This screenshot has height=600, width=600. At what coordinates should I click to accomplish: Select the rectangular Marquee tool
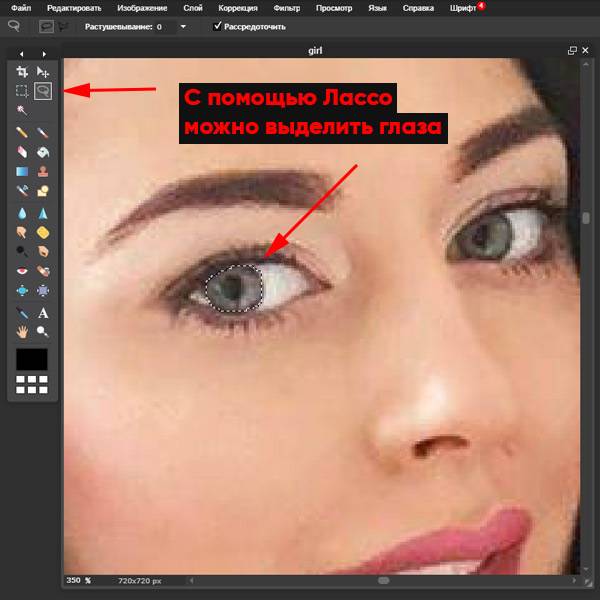pos(22,91)
